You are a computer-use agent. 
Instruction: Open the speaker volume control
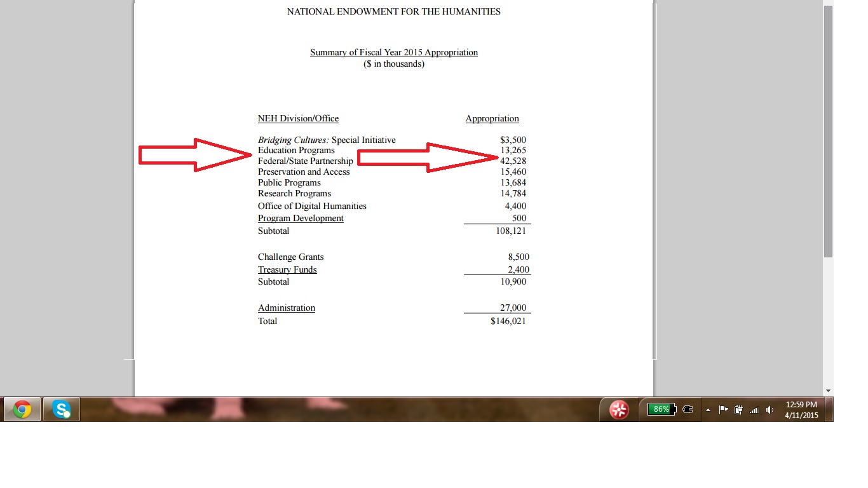coord(770,410)
